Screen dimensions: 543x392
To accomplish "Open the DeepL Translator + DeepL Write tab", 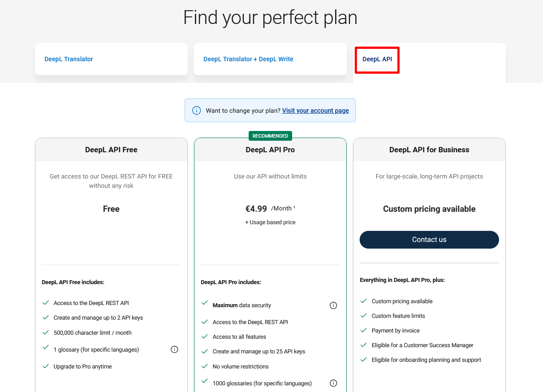I will click(248, 59).
